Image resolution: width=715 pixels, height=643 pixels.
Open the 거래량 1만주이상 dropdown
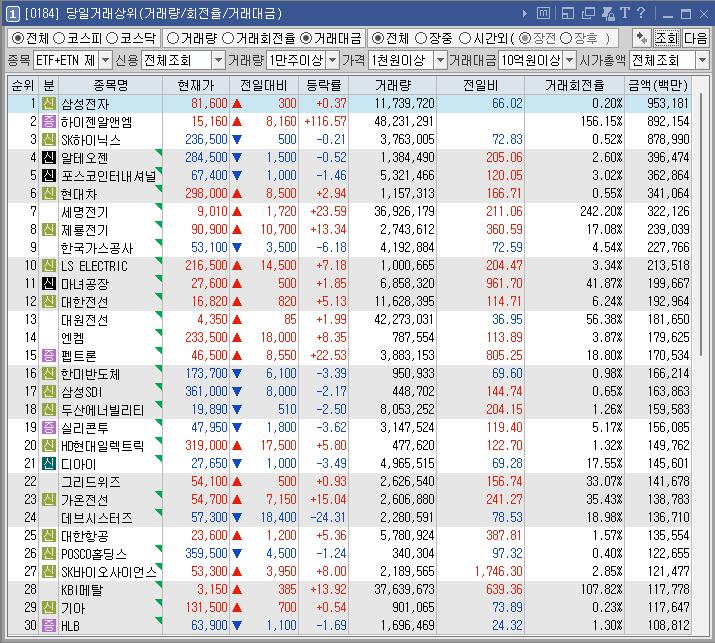point(333,60)
